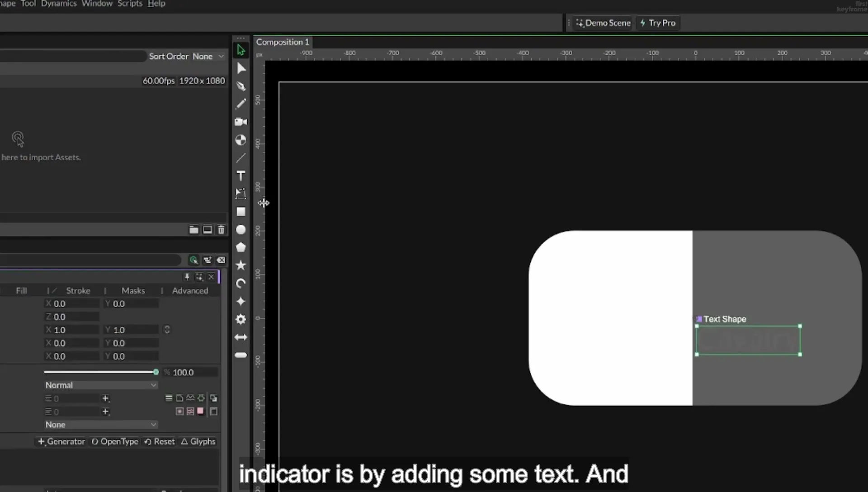Add item with first plus button row
Screen dimensions: 868x492
pos(105,398)
